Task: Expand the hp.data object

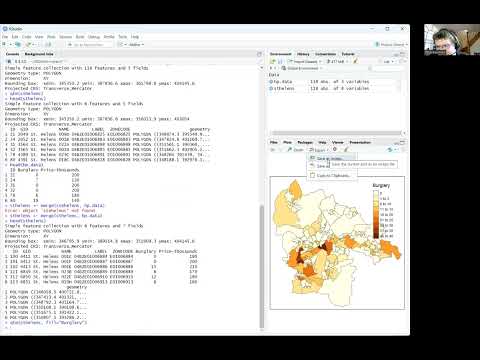Action: 271,82
